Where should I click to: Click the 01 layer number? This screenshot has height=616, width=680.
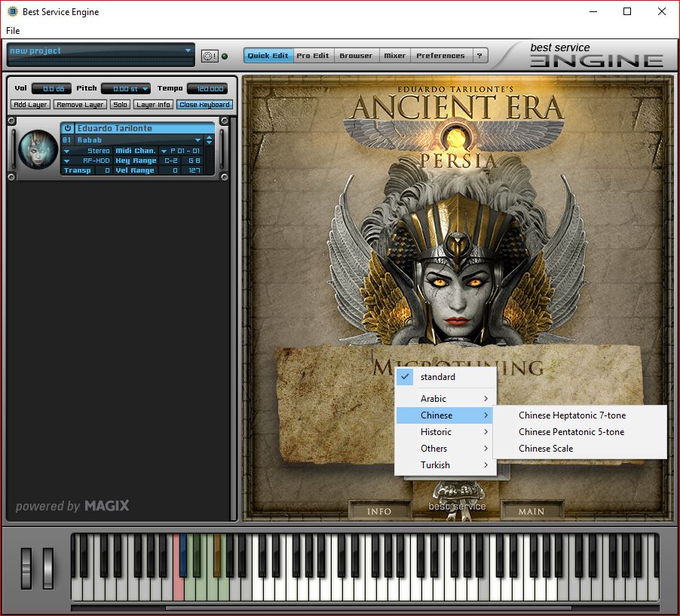(x=67, y=140)
